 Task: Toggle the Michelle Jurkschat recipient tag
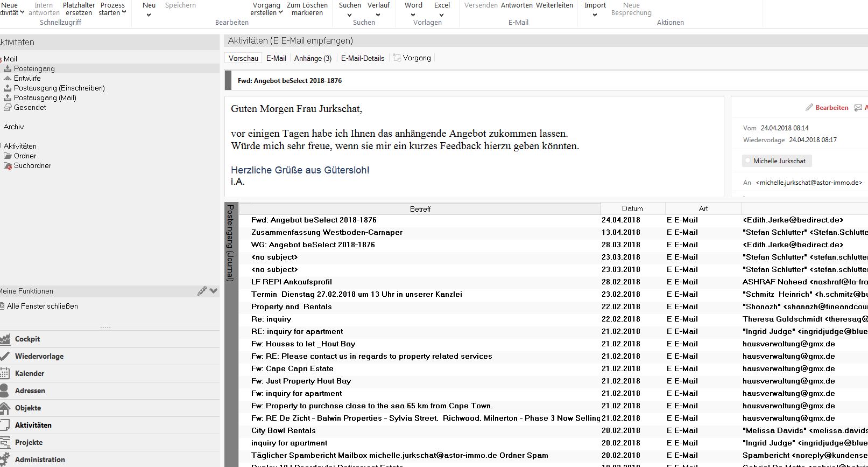point(779,161)
